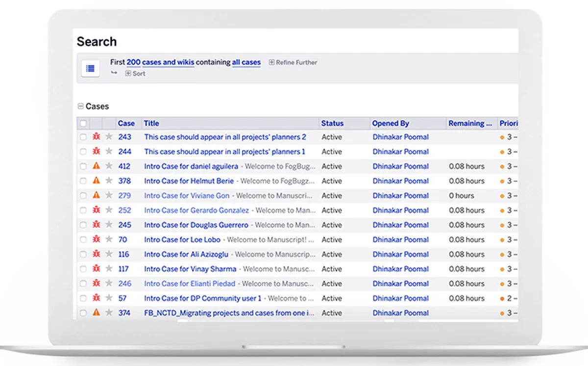The height and width of the screenshot is (366, 588).
Task: Click the red-orange priority dot for case 57
Action: pos(502,298)
